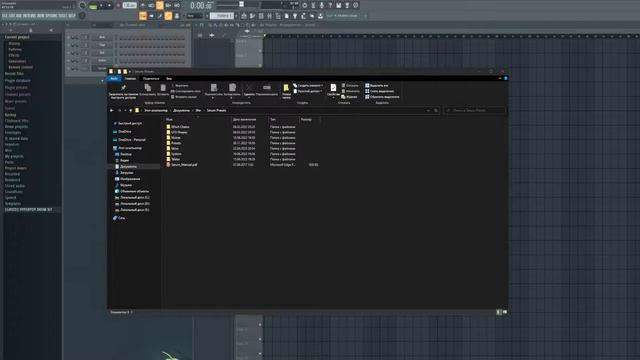Select Serum_Manual.pdf in file list
The width and height of the screenshot is (640, 360).
click(x=182, y=165)
